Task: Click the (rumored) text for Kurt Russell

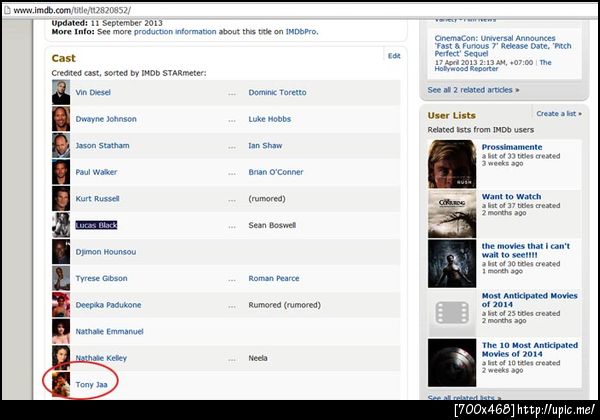Action: [267, 199]
